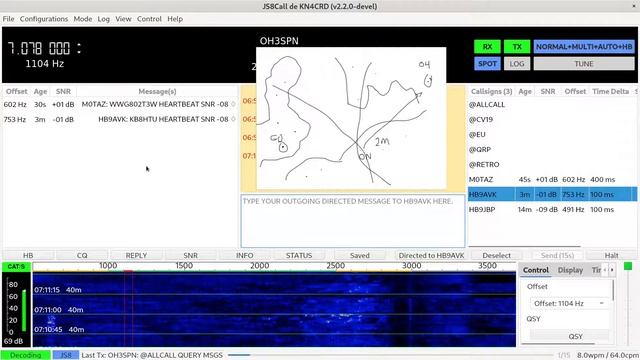Image resolution: width=640 pixels, height=360 pixels.
Task: Click the transmit progress bar in status bar
Action: [390, 355]
